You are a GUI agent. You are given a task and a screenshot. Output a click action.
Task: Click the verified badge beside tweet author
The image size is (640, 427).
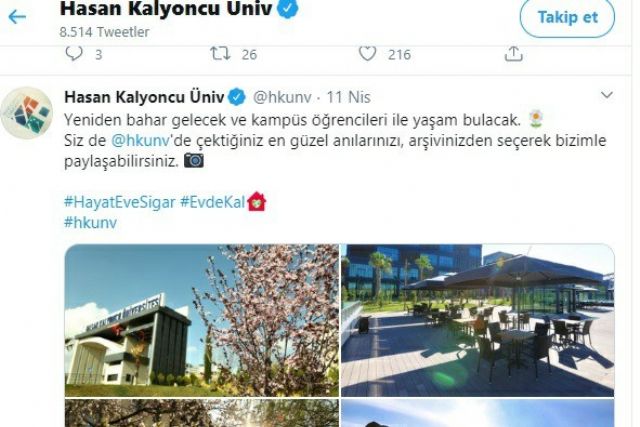[x=237, y=97]
